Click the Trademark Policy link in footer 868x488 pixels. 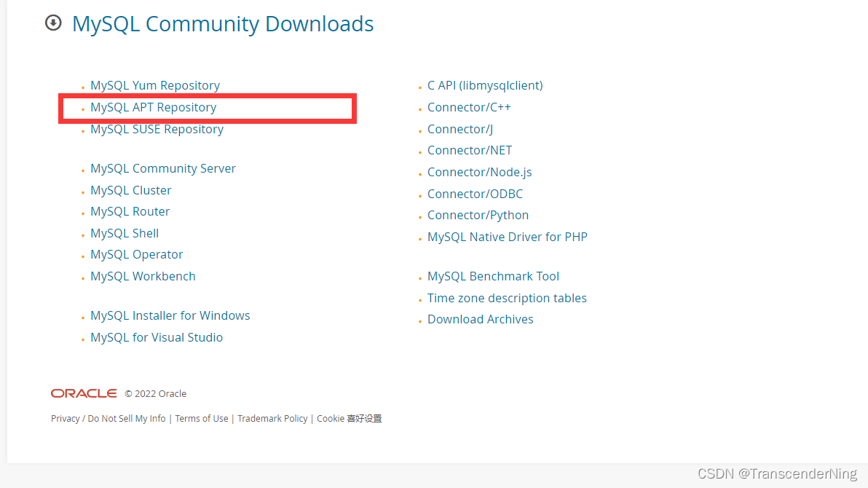[272, 418]
